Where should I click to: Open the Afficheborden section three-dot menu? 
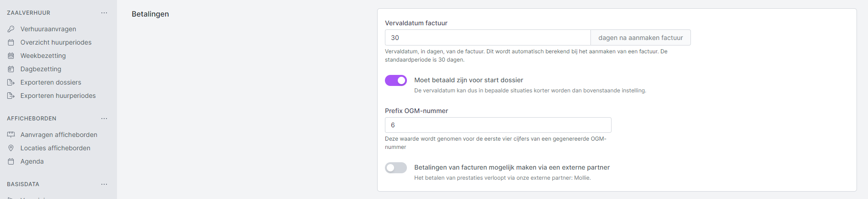(x=104, y=119)
